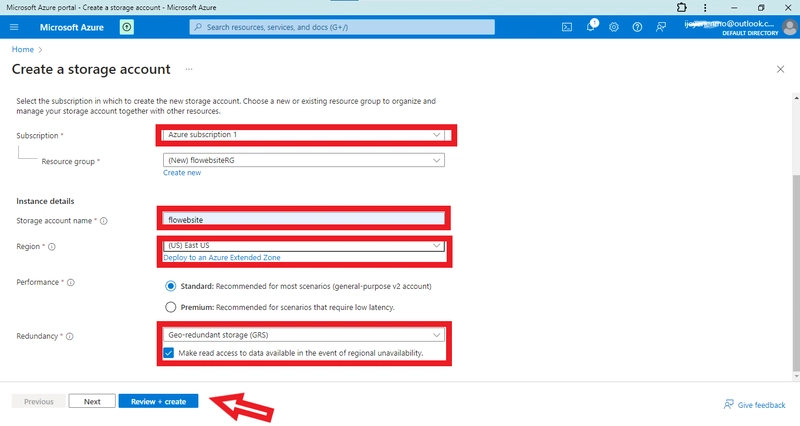Screen dimensions: 800x426
Task: Open the ellipsis menu beside page title
Action: click(x=189, y=69)
